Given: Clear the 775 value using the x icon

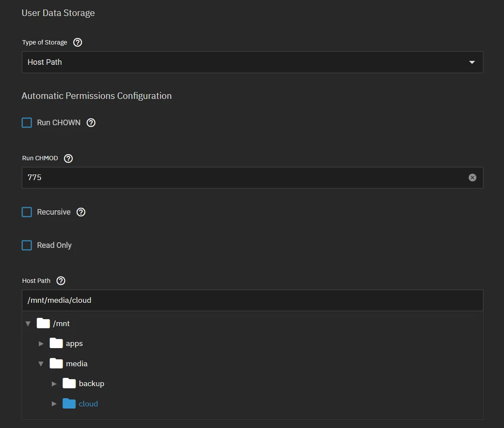Looking at the screenshot, I should pos(472,177).
